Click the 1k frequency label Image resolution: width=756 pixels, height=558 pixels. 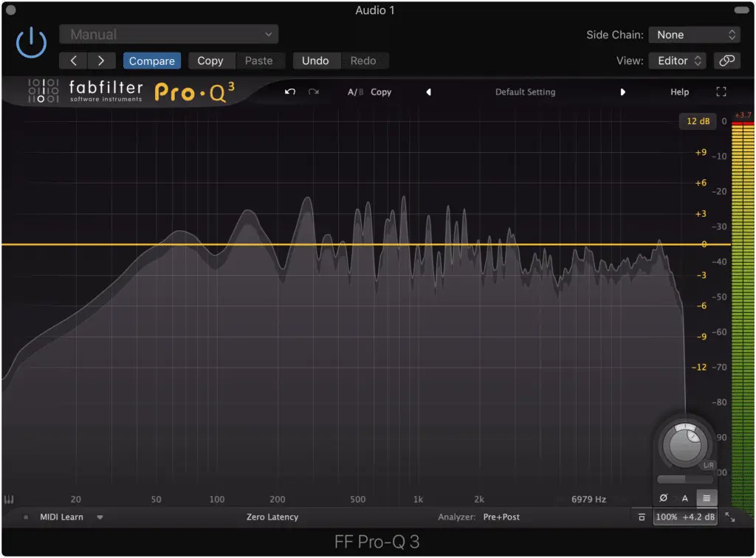point(418,499)
